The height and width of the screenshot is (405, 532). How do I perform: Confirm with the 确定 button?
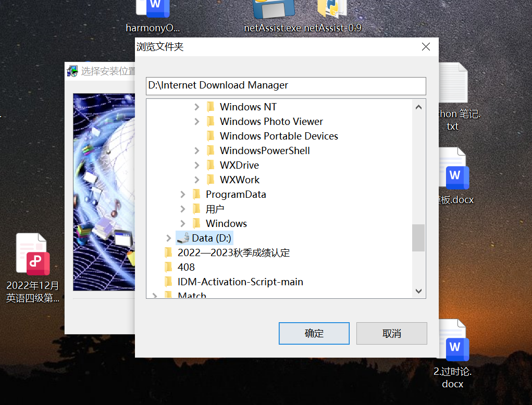pos(314,334)
